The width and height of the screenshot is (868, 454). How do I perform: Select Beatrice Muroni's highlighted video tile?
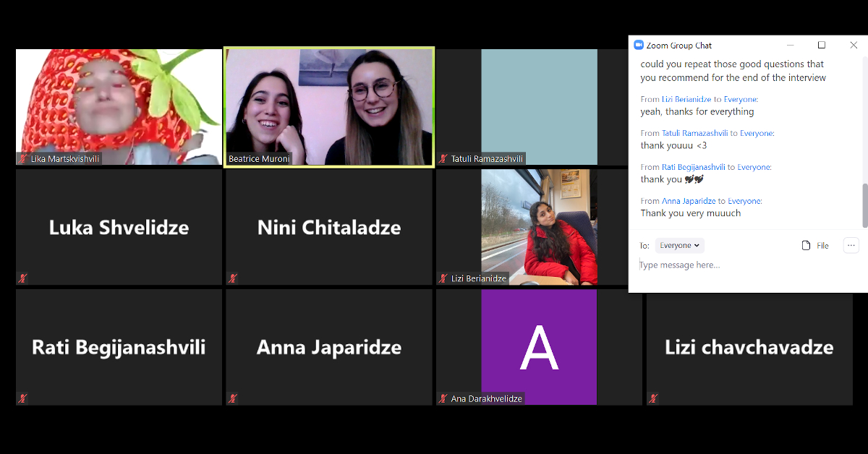coord(329,107)
